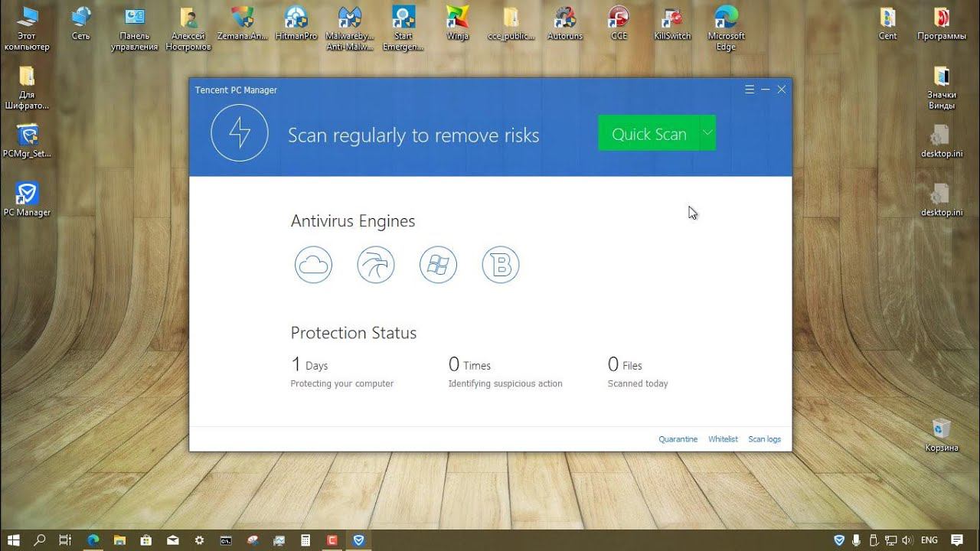The width and height of the screenshot is (980, 551).
Task: Select the Microsoft Edge desktop shortcut
Action: point(726,28)
